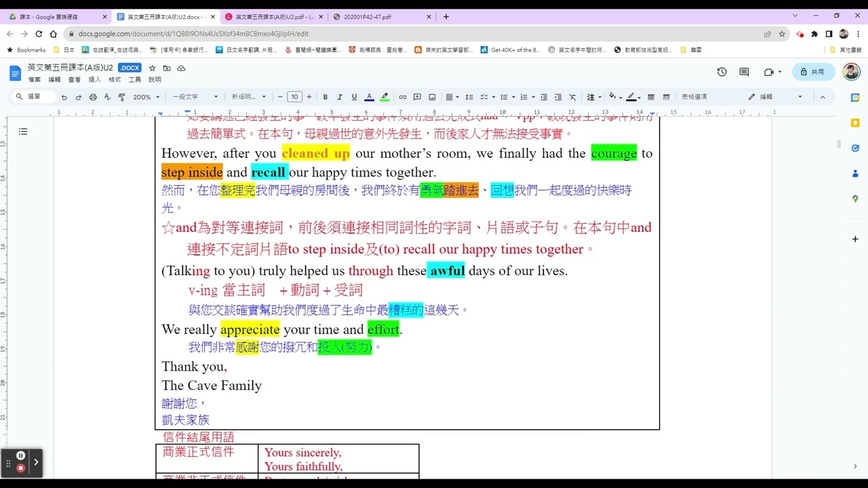The width and height of the screenshot is (868, 488).
Task: Select the paint format tool
Action: tap(121, 97)
